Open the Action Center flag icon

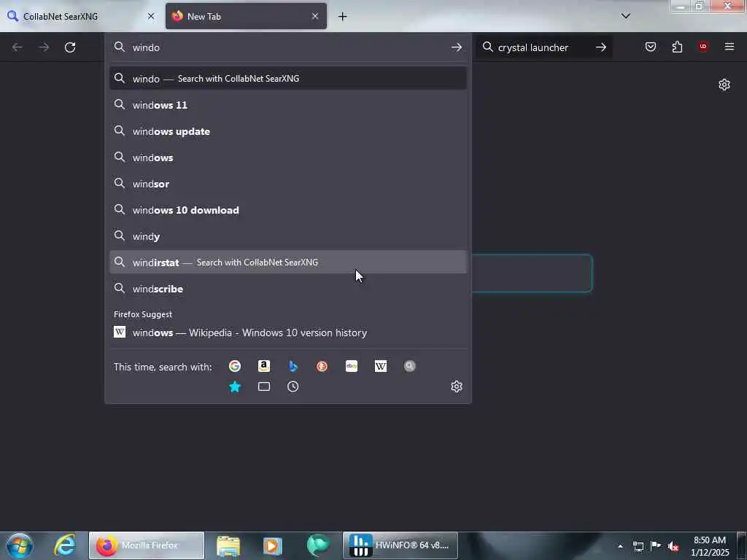tap(656, 546)
